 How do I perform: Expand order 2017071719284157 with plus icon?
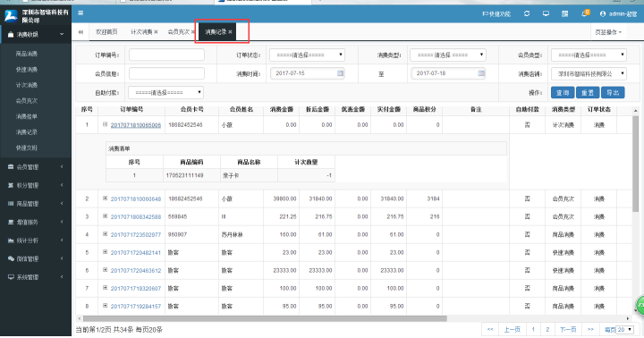[x=106, y=306]
